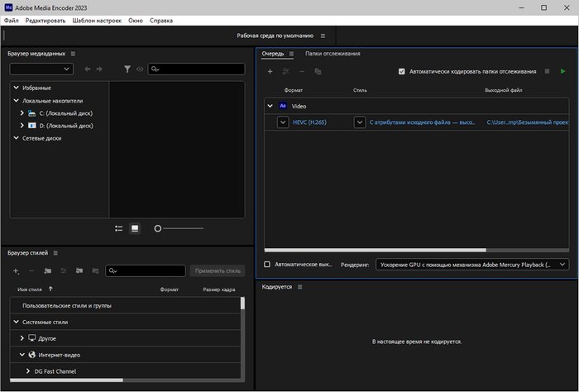
Task: Collapse the Избранные tree section
Action: 16,88
